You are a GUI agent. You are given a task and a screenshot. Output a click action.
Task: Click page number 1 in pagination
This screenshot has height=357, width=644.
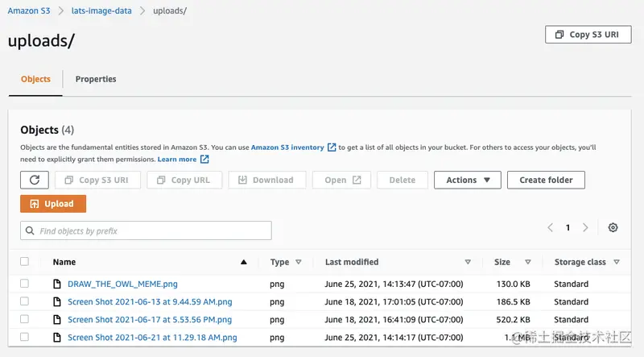(x=568, y=227)
